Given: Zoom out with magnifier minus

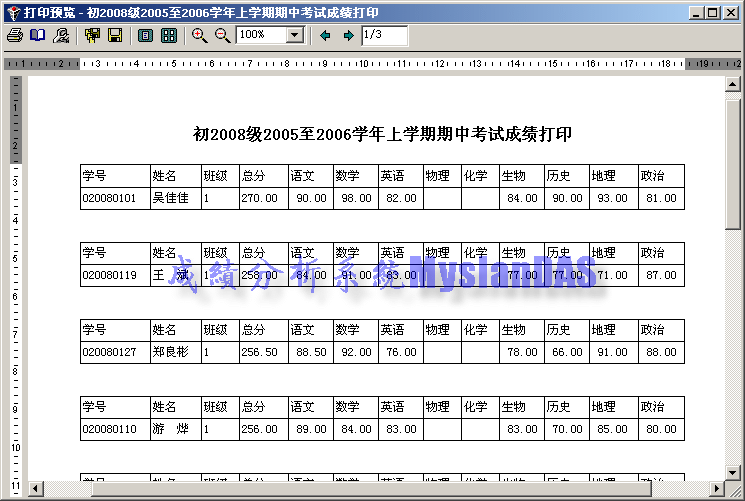Looking at the screenshot, I should pos(222,35).
